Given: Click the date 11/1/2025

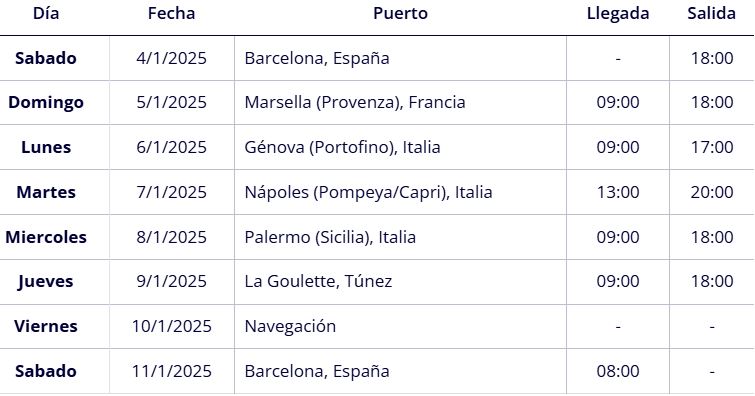Looking at the screenshot, I should pos(171,371).
